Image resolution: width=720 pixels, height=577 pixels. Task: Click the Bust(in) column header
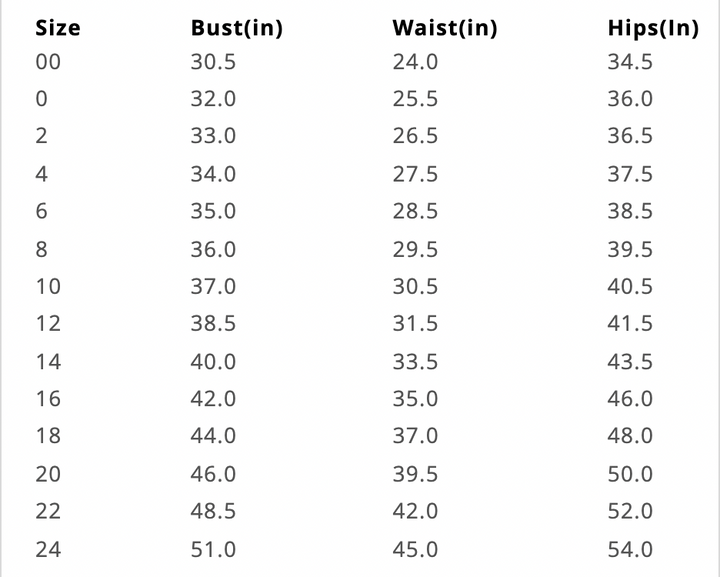click(237, 29)
